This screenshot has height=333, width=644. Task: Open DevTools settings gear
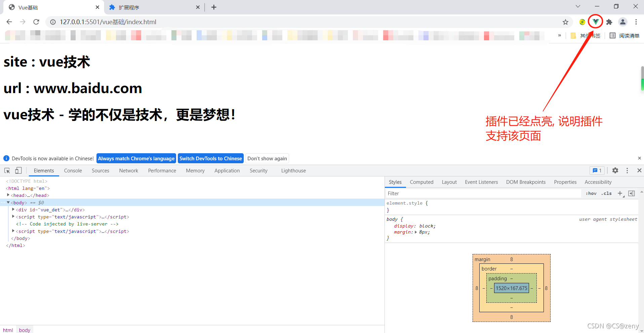point(615,170)
